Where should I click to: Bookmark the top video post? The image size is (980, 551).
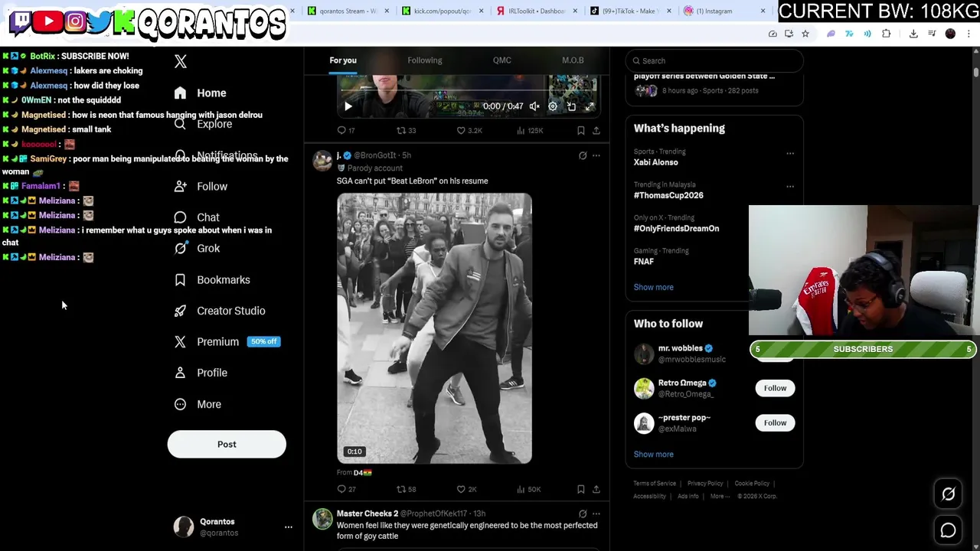(581, 131)
